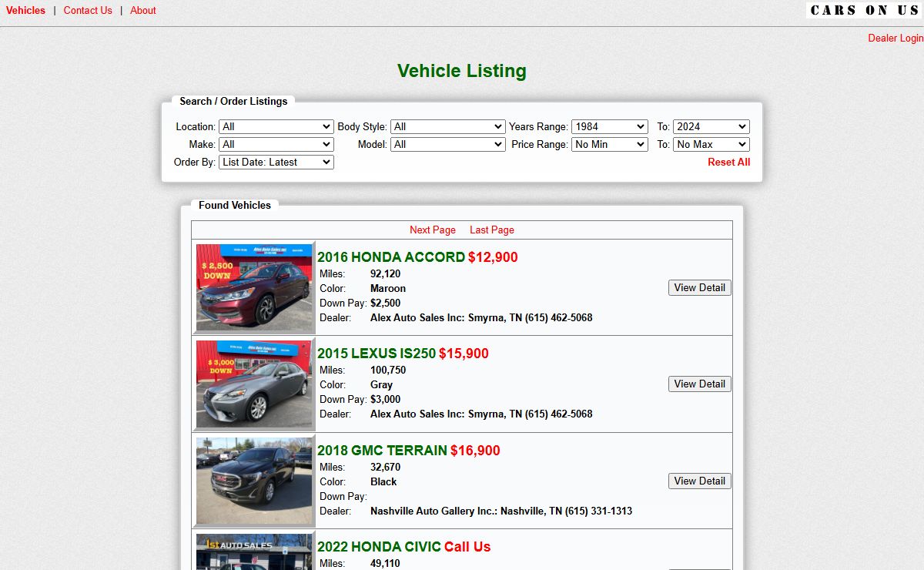This screenshot has width=924, height=570.
Task: Click the Call Us price text
Action: 467,547
